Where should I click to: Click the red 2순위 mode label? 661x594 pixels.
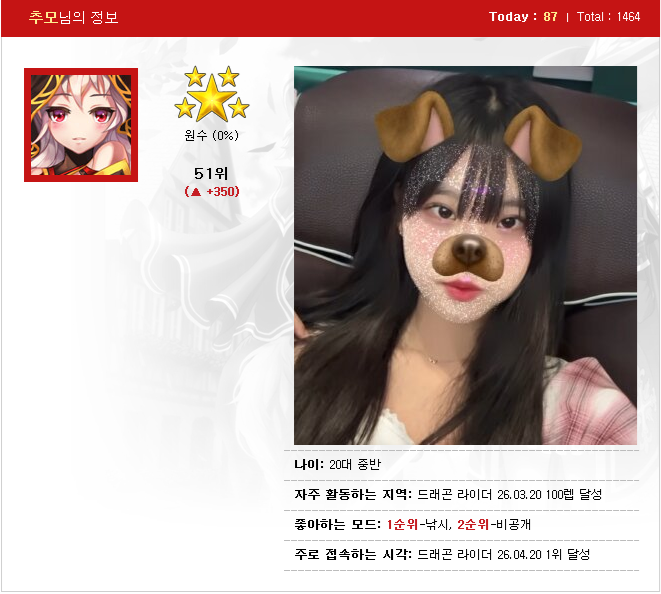pos(473,524)
